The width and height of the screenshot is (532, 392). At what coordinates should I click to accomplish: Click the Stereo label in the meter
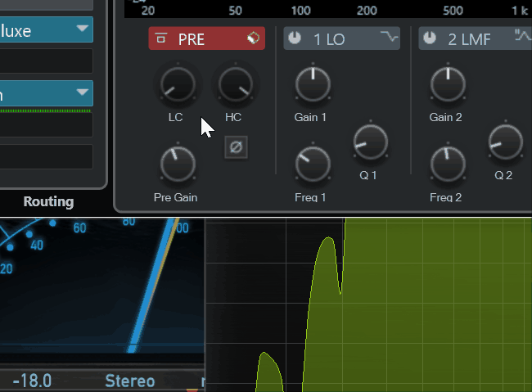[129, 381]
